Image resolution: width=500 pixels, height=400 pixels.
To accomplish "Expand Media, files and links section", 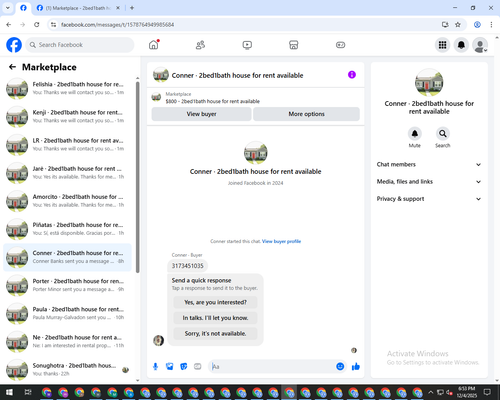I will (429, 182).
